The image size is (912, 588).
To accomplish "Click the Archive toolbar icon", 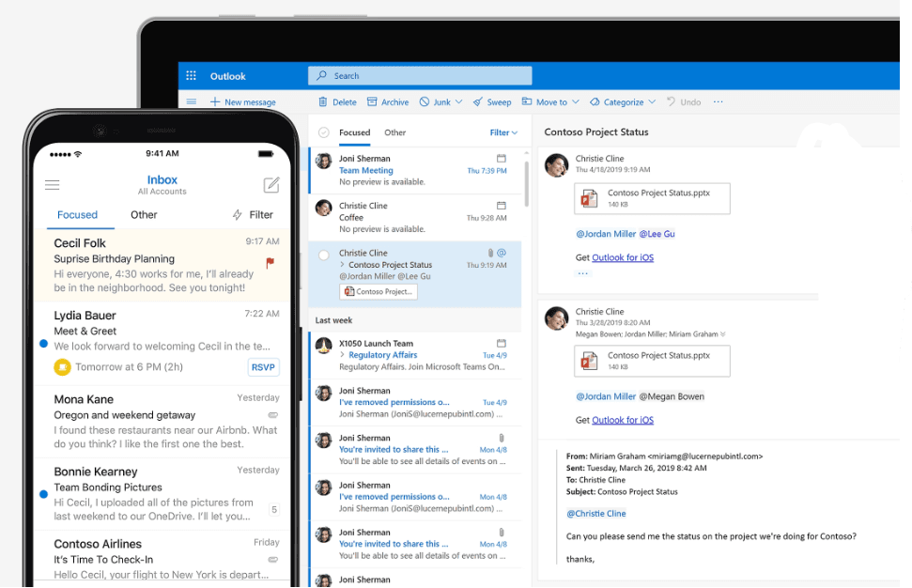I will [372, 101].
